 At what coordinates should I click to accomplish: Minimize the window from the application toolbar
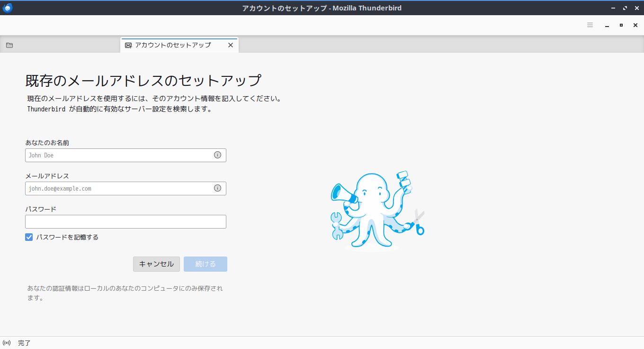click(x=607, y=25)
